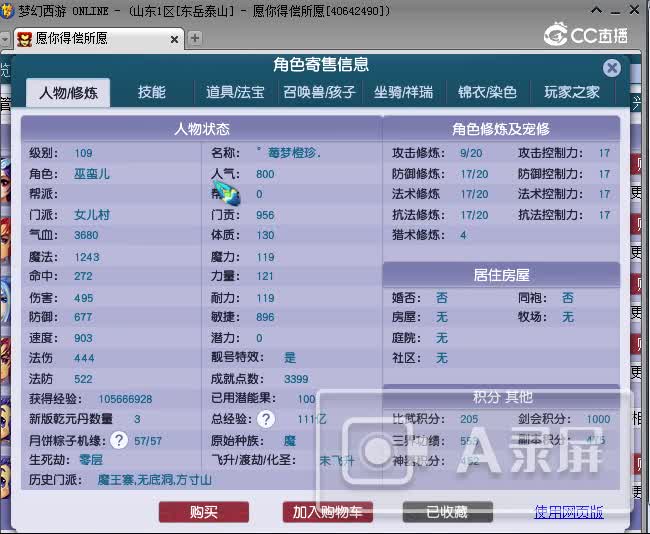Click the 猎术修炼 value 4

tap(463, 235)
